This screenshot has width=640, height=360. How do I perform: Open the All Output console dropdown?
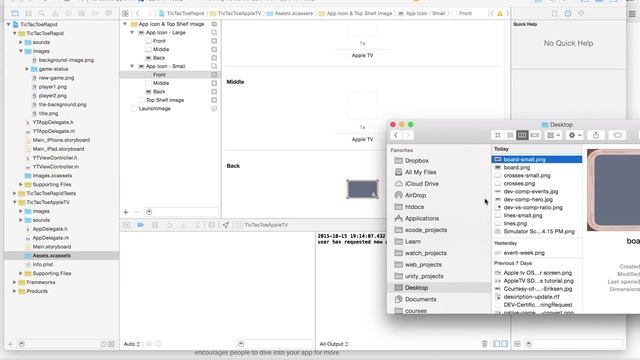pos(333,344)
